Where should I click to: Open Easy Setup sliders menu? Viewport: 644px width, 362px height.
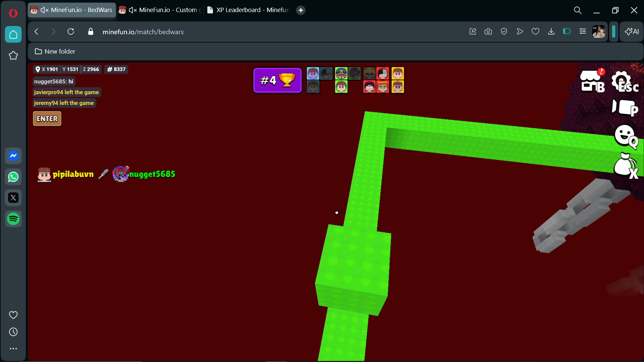coord(583,32)
